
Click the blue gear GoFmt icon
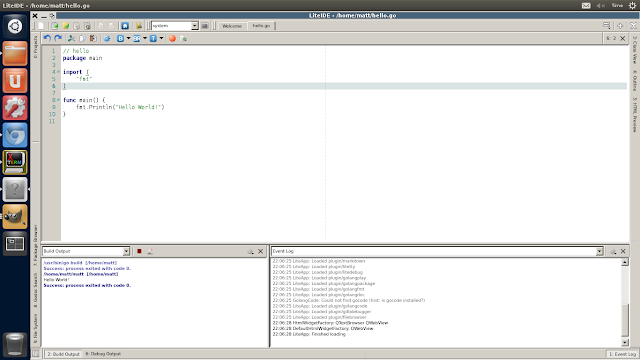click(107, 38)
